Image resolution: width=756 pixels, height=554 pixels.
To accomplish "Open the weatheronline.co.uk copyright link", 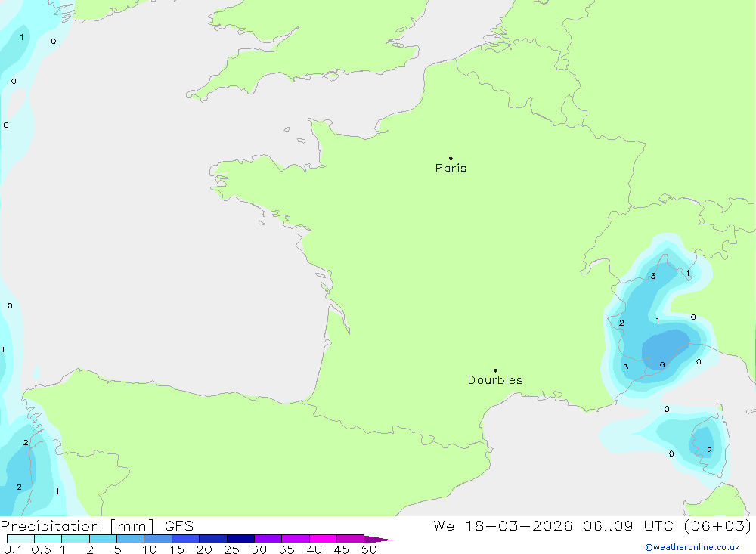I will [x=692, y=547].
